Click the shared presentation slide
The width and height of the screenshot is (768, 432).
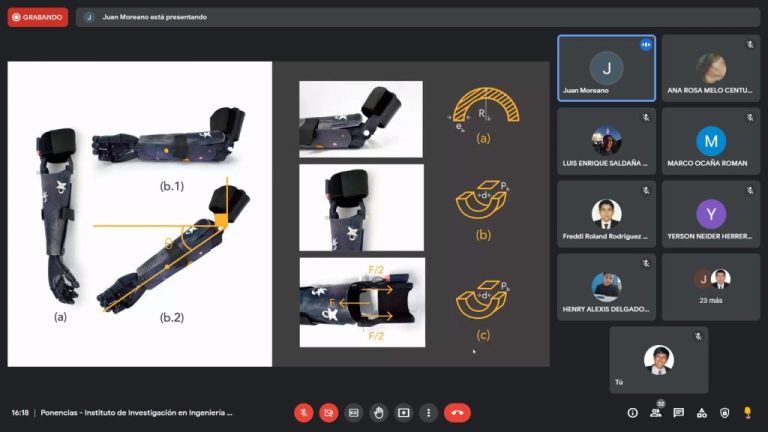point(278,214)
